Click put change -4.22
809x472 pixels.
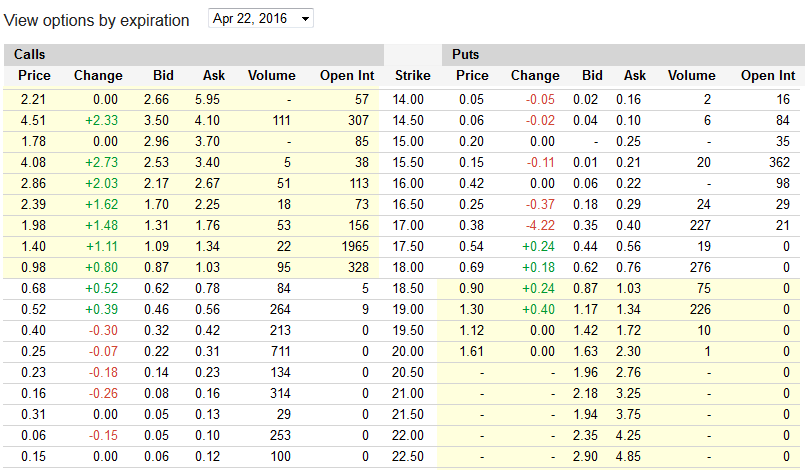tap(540, 225)
